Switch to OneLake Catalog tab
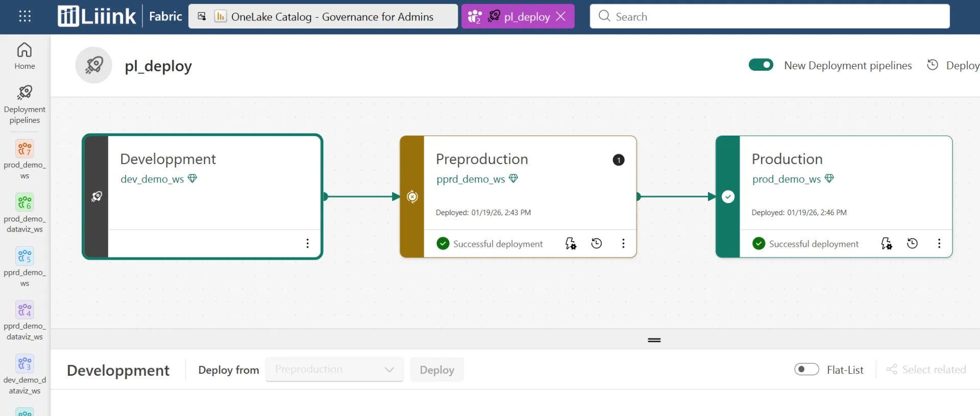Screen dimensions: 980x416 tap(323, 17)
